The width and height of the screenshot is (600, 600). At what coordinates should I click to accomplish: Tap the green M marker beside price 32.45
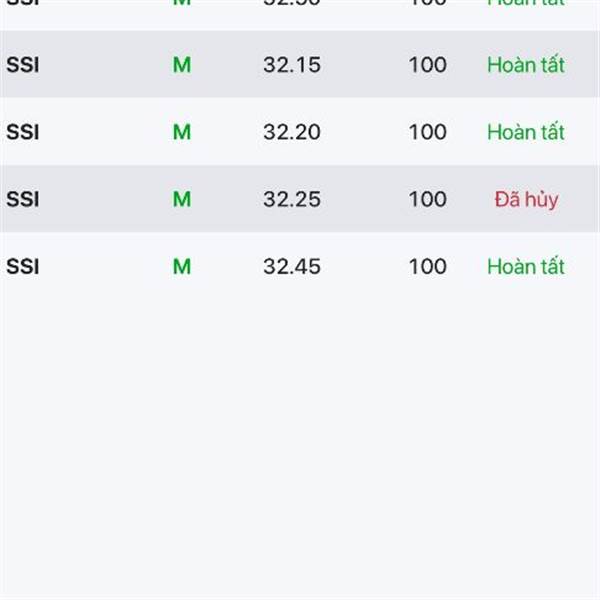(x=181, y=266)
